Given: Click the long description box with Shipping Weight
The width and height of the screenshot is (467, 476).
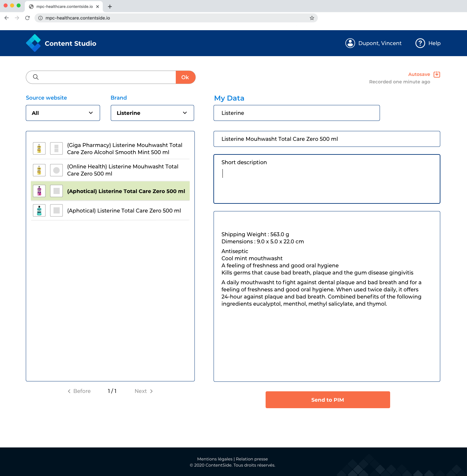Looking at the screenshot, I should (327, 297).
